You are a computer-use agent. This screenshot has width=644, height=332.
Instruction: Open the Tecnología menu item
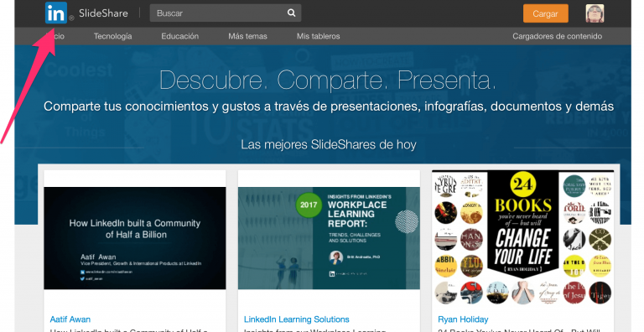[x=112, y=36]
